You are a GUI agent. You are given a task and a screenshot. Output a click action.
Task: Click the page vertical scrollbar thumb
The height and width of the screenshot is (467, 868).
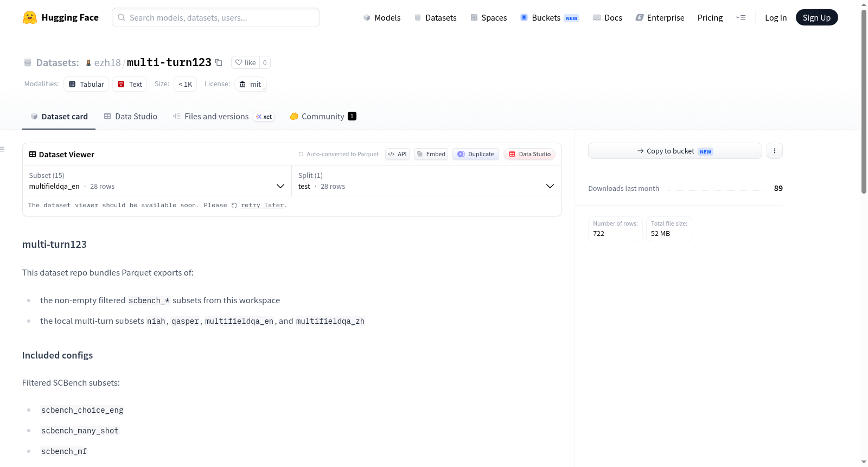pyautogui.click(x=864, y=101)
